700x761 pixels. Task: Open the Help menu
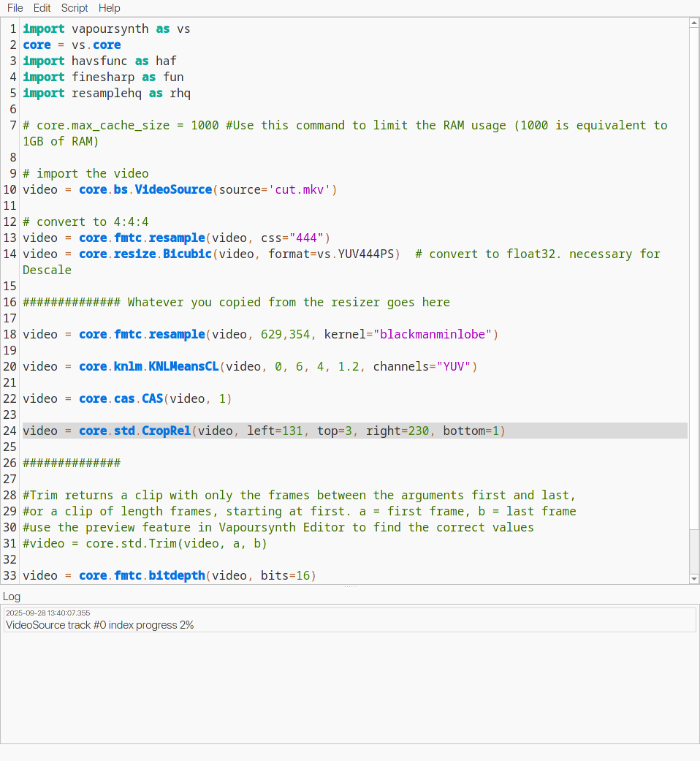coord(110,8)
